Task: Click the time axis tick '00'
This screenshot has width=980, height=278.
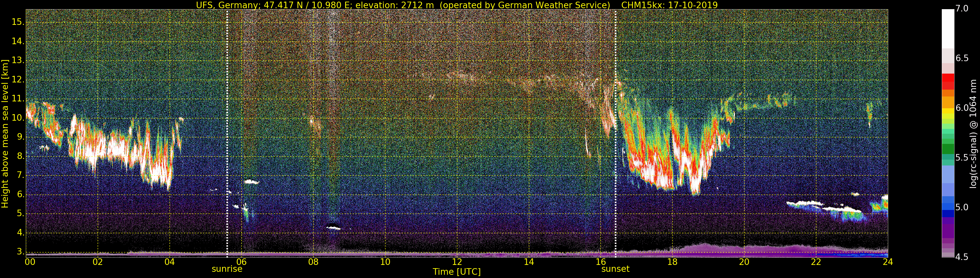Action: [30, 262]
